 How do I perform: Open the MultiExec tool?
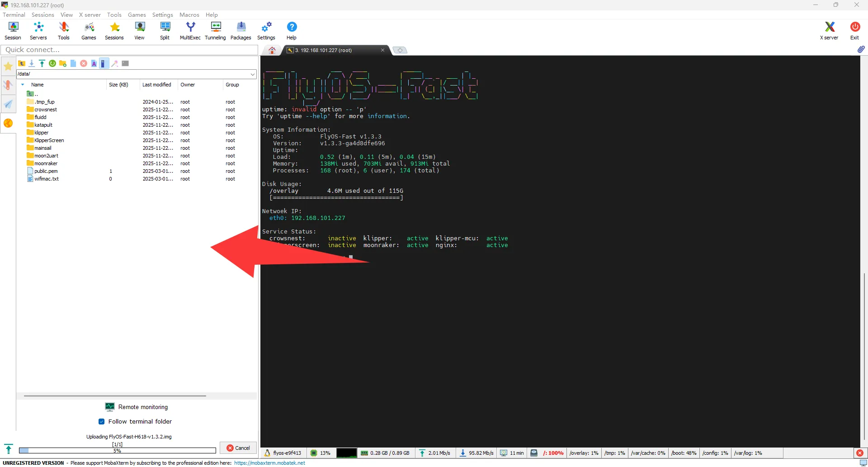tap(190, 31)
